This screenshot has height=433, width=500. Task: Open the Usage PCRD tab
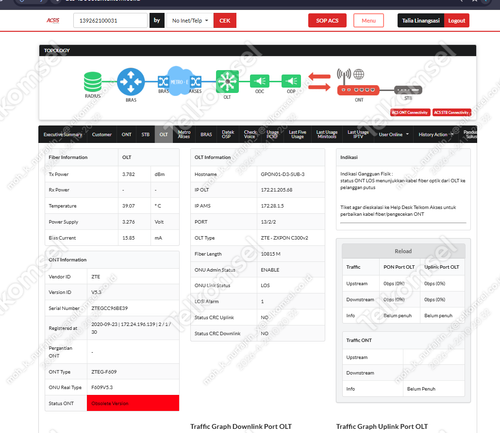point(272,134)
